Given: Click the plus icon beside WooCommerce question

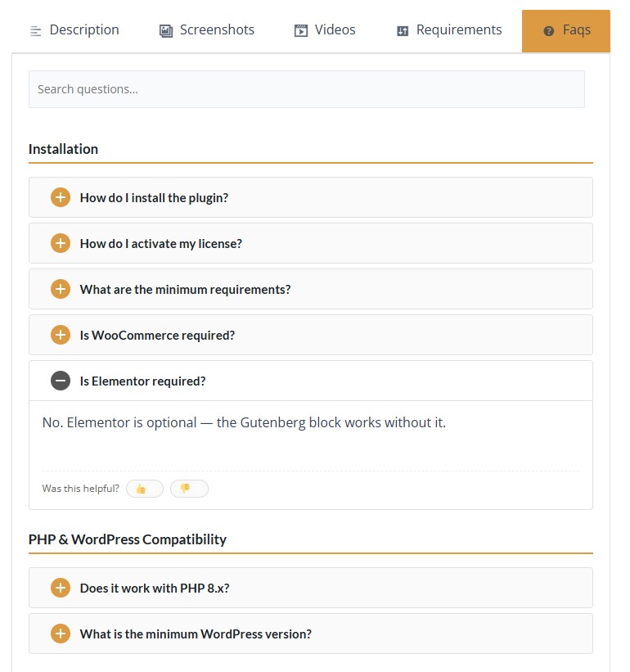Looking at the screenshot, I should pyautogui.click(x=60, y=334).
